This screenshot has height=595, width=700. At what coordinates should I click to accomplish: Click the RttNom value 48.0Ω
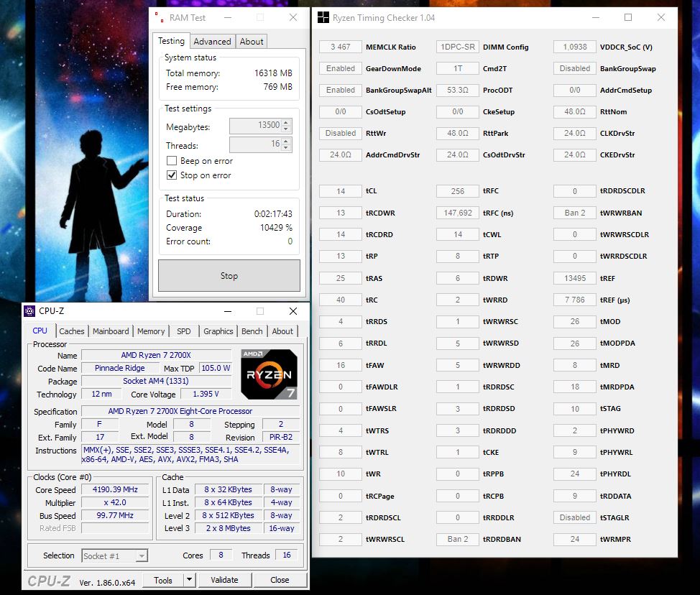tap(574, 111)
